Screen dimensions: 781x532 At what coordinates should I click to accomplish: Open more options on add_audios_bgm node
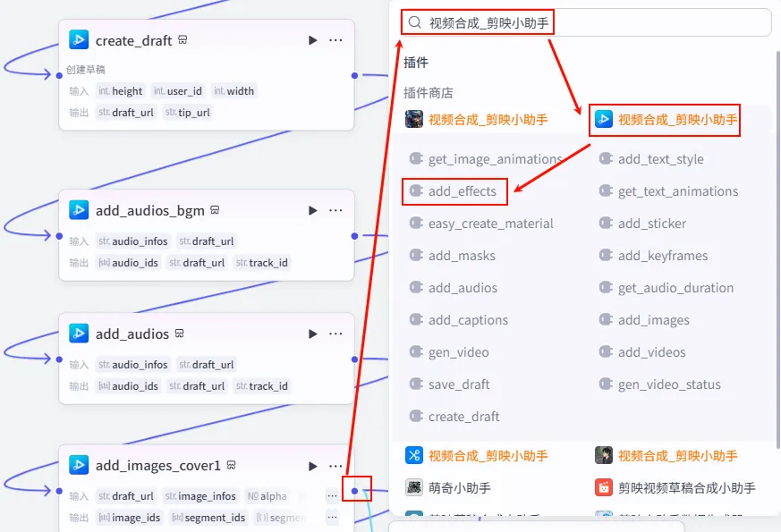coord(335,210)
